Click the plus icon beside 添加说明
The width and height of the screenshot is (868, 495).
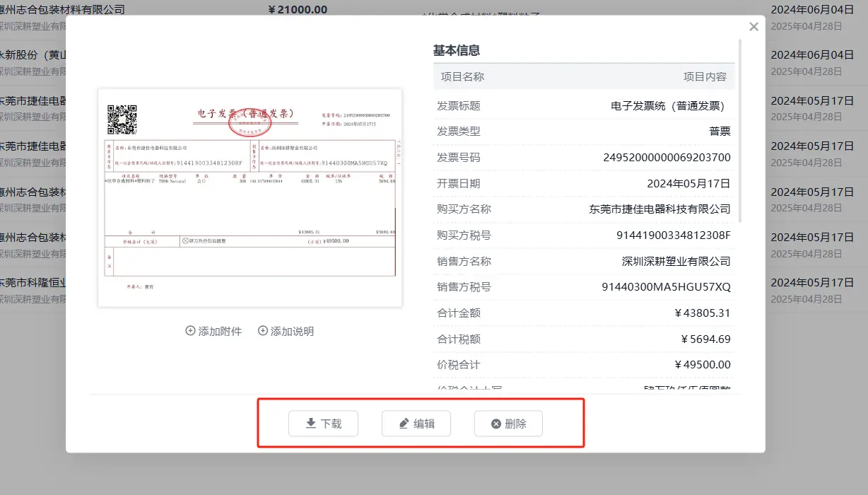(x=263, y=331)
